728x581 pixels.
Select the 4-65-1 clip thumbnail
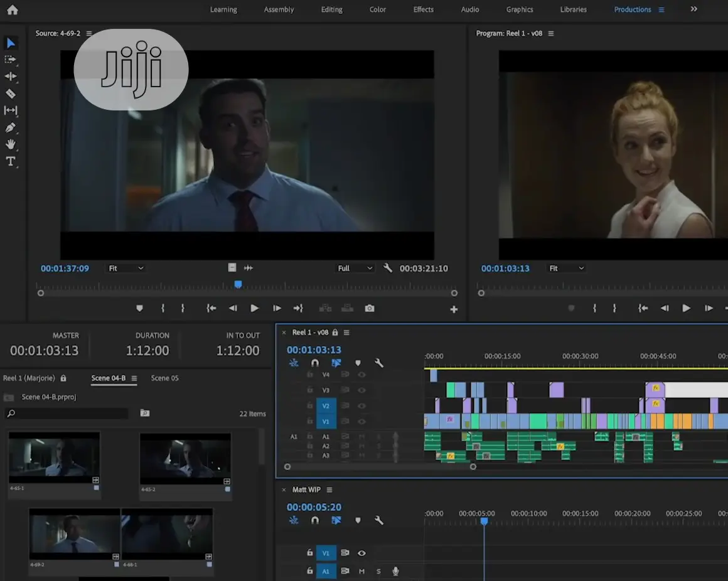point(54,457)
